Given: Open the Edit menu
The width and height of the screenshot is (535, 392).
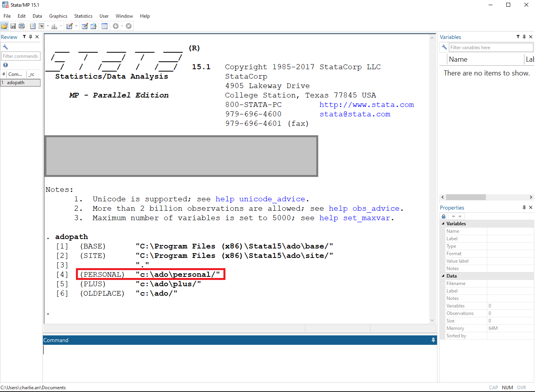Looking at the screenshot, I should pyautogui.click(x=22, y=16).
